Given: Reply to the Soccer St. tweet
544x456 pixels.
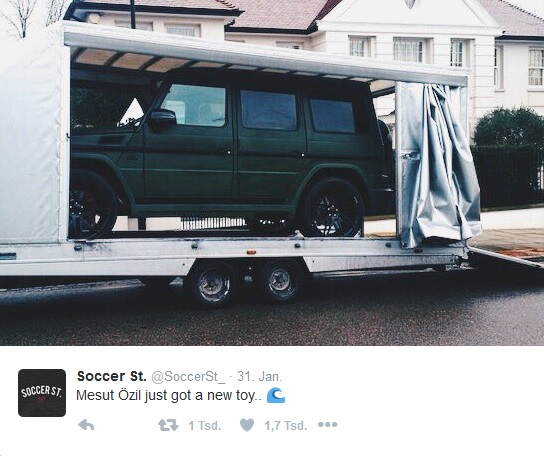Looking at the screenshot, I should pyautogui.click(x=86, y=425).
